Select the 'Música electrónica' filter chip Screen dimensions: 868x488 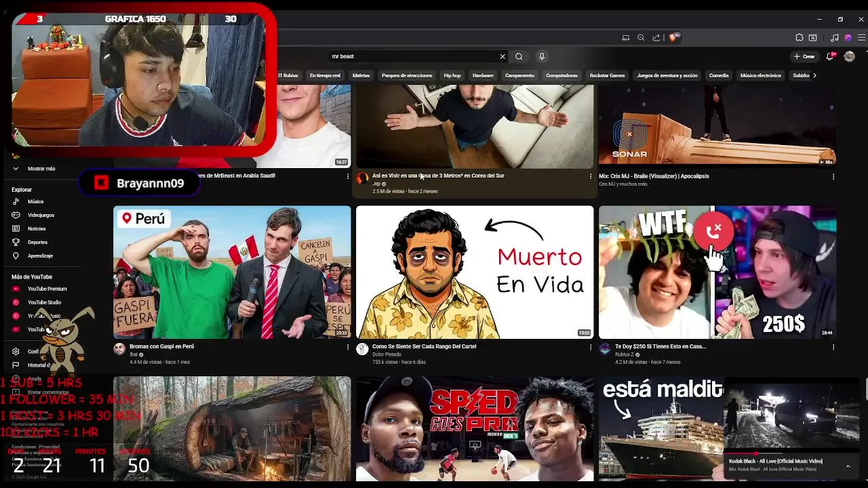coord(761,75)
